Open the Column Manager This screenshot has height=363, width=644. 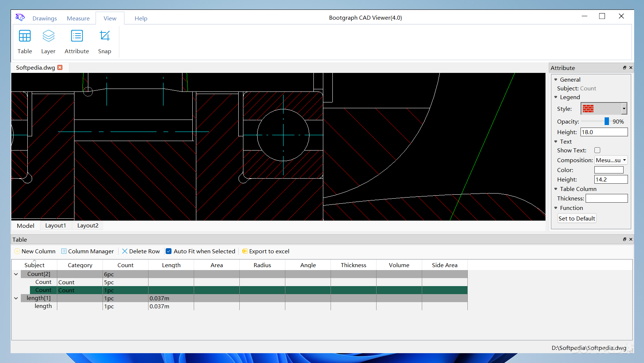coord(88,251)
